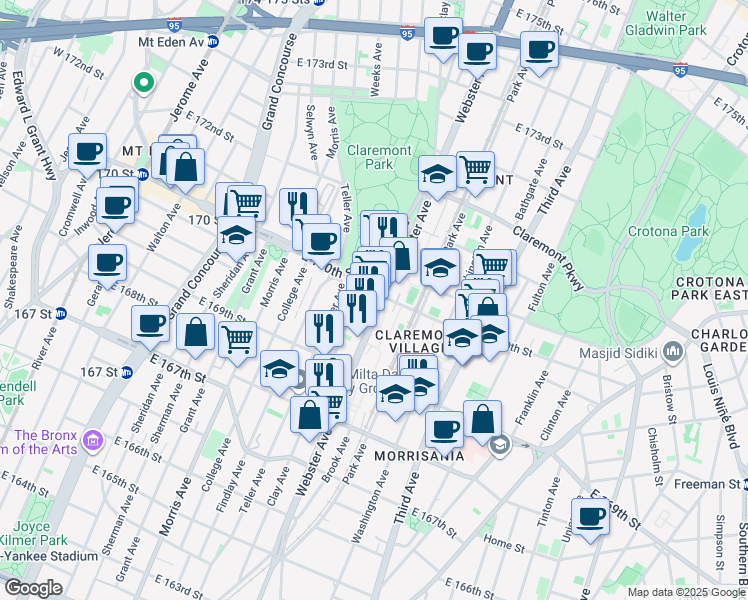Click the Joyce Kilmer Park label
Image resolution: width=748 pixels, height=600 pixels.
[x=32, y=533]
